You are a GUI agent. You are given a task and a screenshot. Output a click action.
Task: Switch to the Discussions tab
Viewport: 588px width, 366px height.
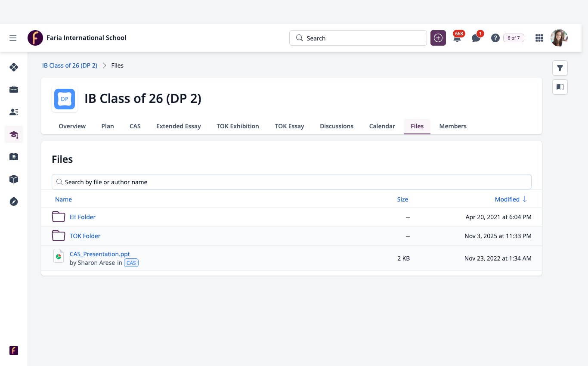coord(337,126)
